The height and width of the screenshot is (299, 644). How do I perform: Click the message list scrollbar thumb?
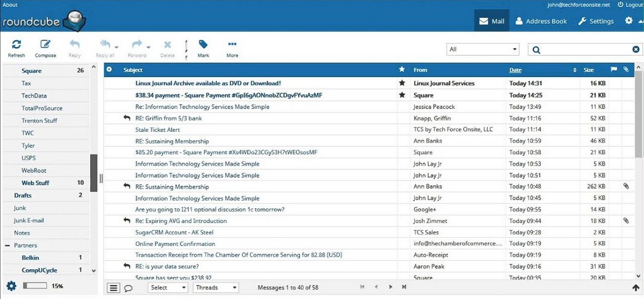[639, 114]
